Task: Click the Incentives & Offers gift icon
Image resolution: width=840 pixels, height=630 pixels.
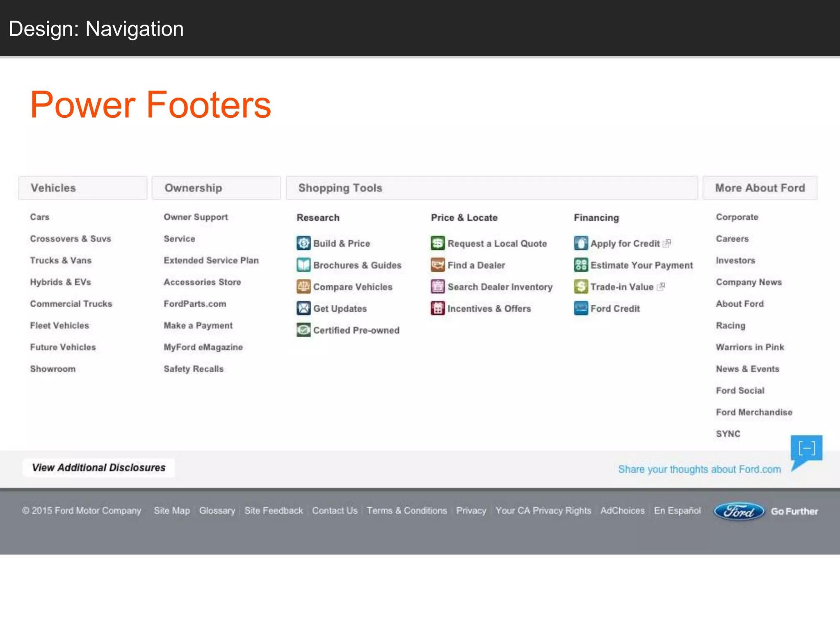Action: point(438,308)
